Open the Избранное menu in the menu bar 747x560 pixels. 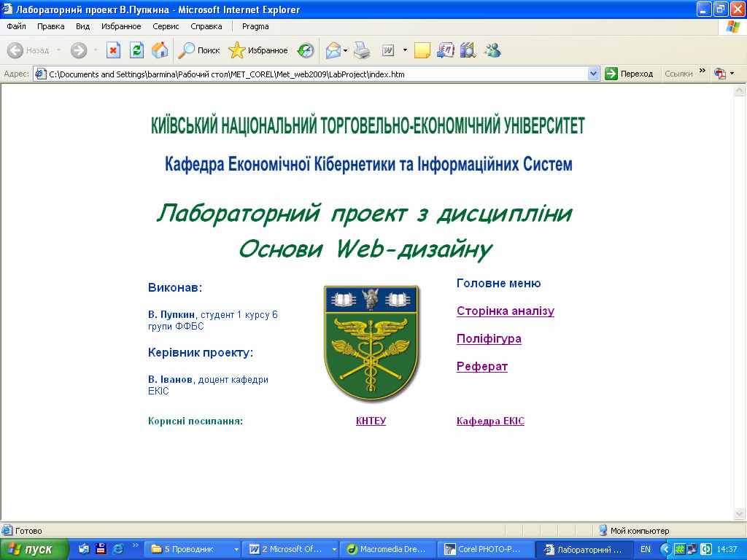coord(121,26)
